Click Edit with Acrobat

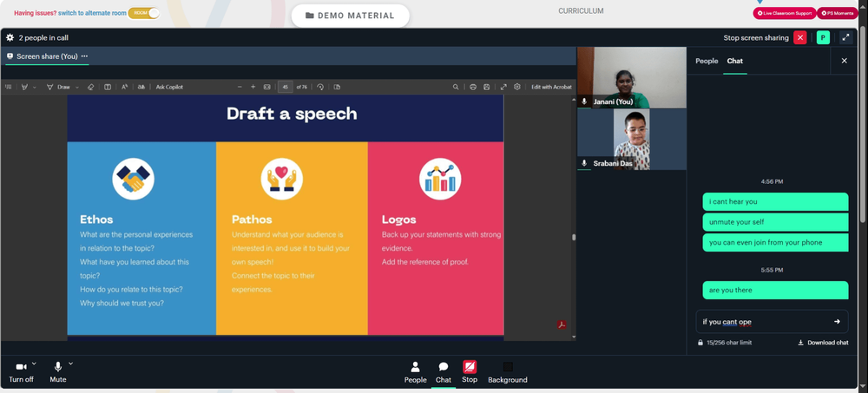551,87
